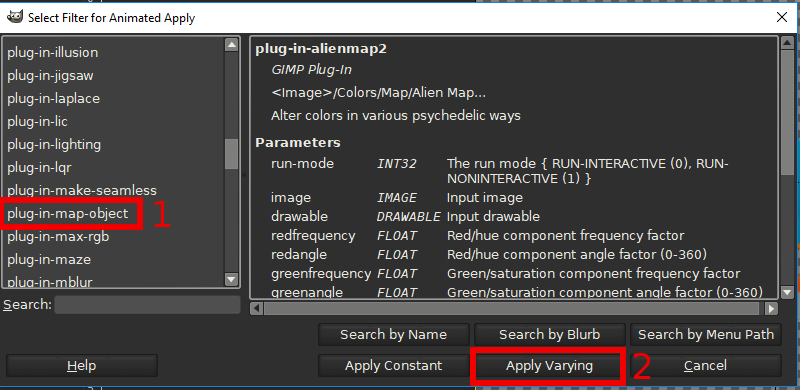800x390 pixels.
Task: Click filter list vertical scrollbar thumb
Action: pyautogui.click(x=232, y=154)
